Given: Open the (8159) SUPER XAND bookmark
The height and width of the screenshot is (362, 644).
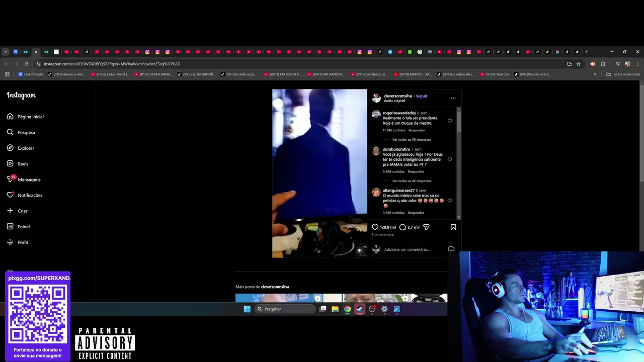Looking at the screenshot, I should click(153, 74).
